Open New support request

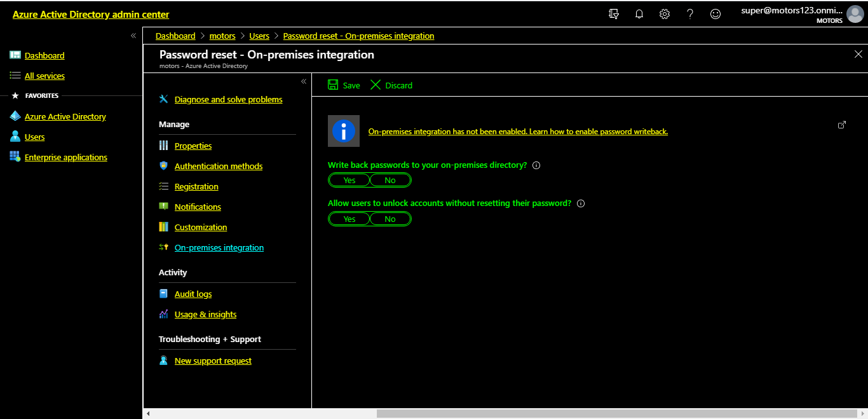point(213,361)
